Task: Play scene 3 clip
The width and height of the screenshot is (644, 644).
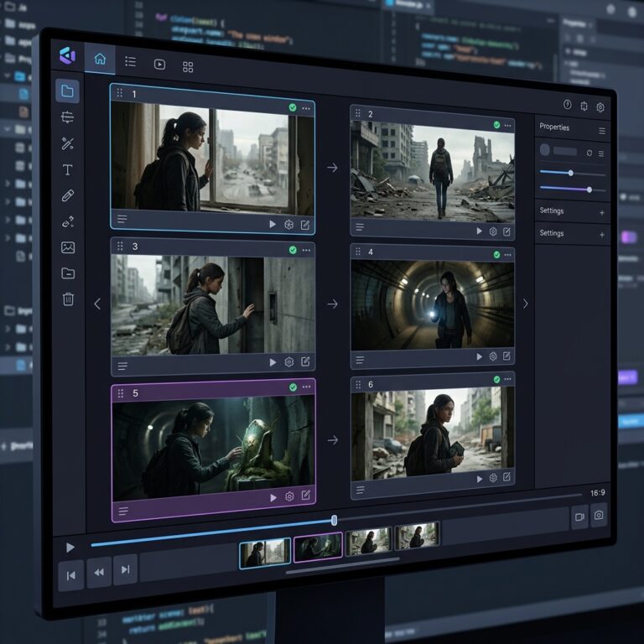Action: tap(273, 362)
